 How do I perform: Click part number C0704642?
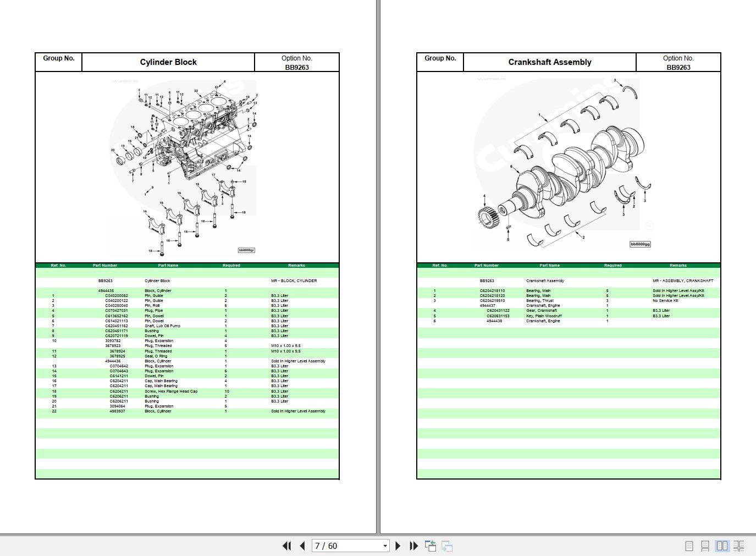pyautogui.click(x=119, y=366)
